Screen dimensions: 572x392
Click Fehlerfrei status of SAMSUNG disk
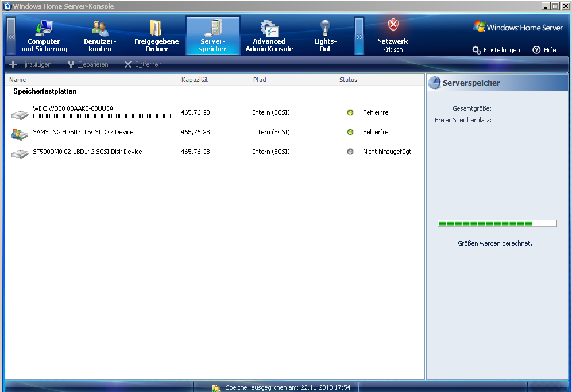(x=376, y=132)
